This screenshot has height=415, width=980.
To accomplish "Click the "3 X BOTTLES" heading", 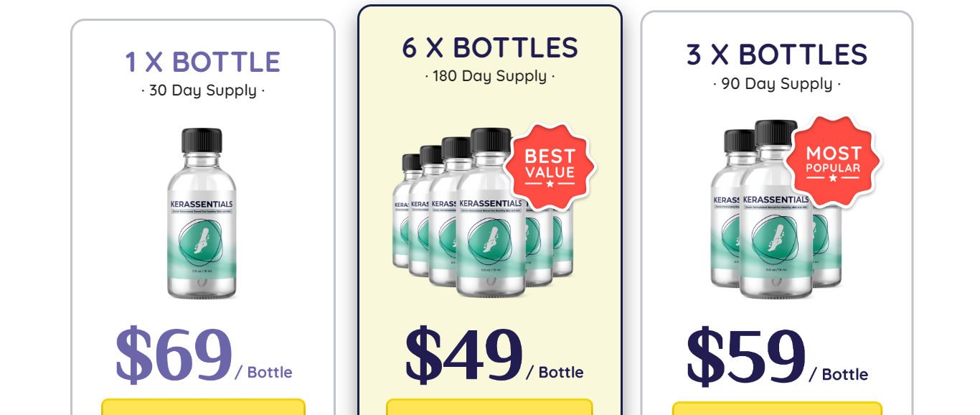I will pyautogui.click(x=777, y=55).
